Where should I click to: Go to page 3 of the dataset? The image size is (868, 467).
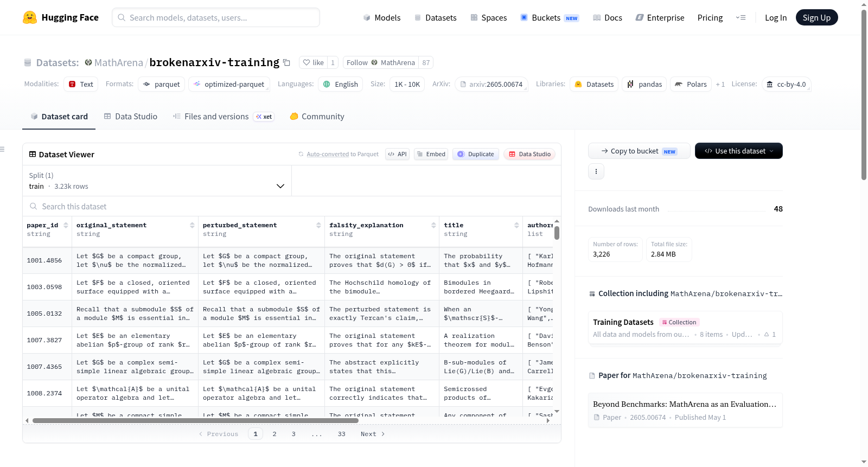(293, 434)
